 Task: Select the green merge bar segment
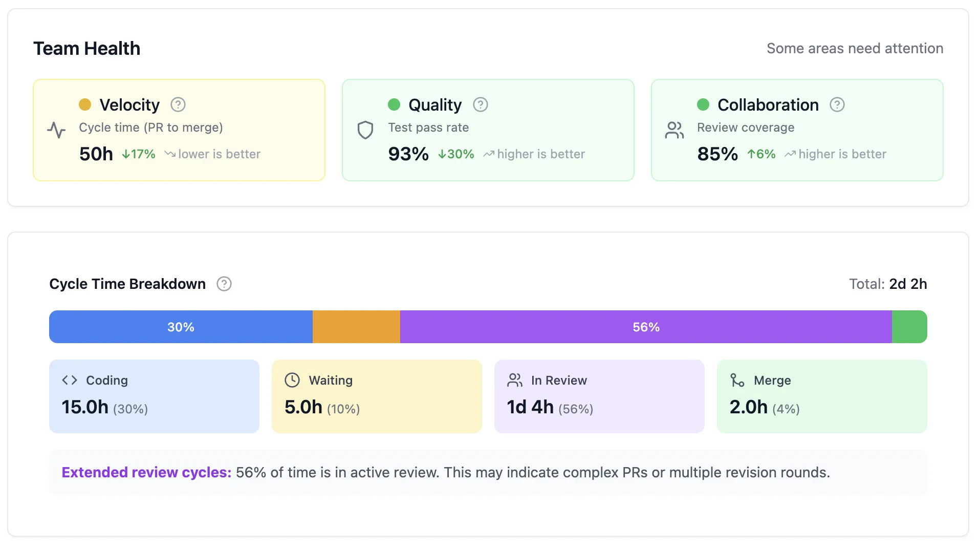(909, 327)
